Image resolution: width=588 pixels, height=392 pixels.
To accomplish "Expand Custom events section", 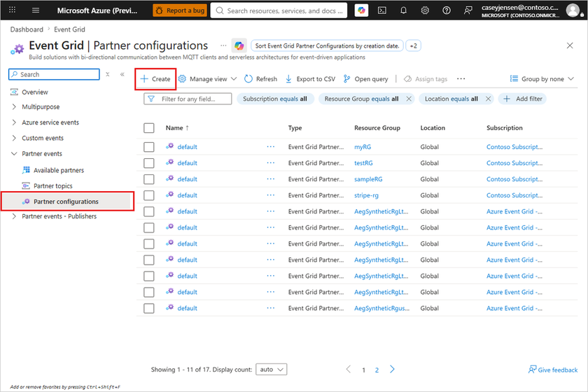I will tap(14, 138).
